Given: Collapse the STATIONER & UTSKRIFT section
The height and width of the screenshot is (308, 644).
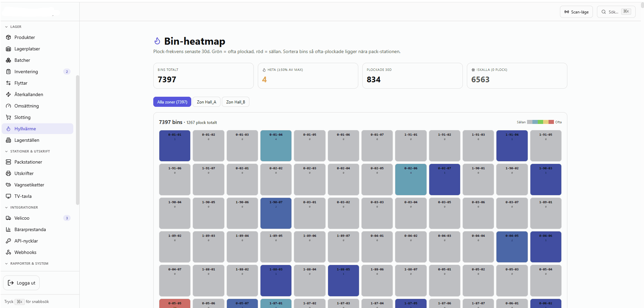Looking at the screenshot, I should pos(27,151).
